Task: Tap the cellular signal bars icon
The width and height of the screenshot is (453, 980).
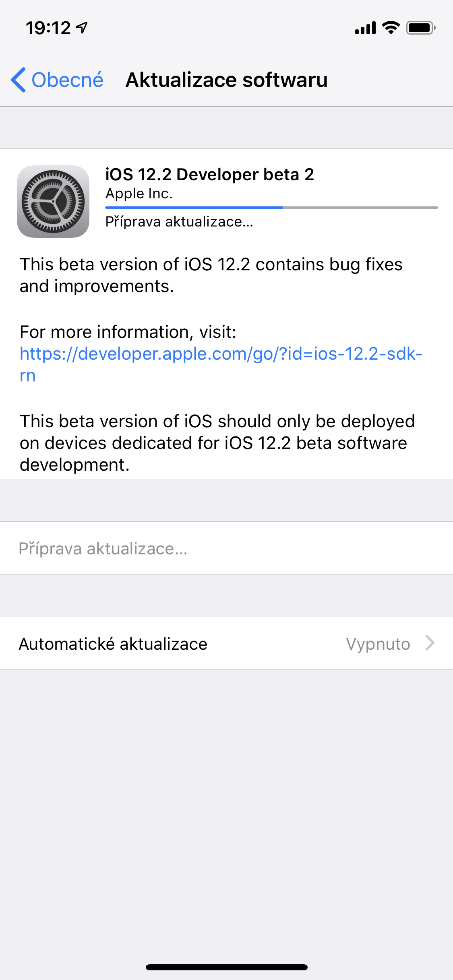Action: [365, 28]
